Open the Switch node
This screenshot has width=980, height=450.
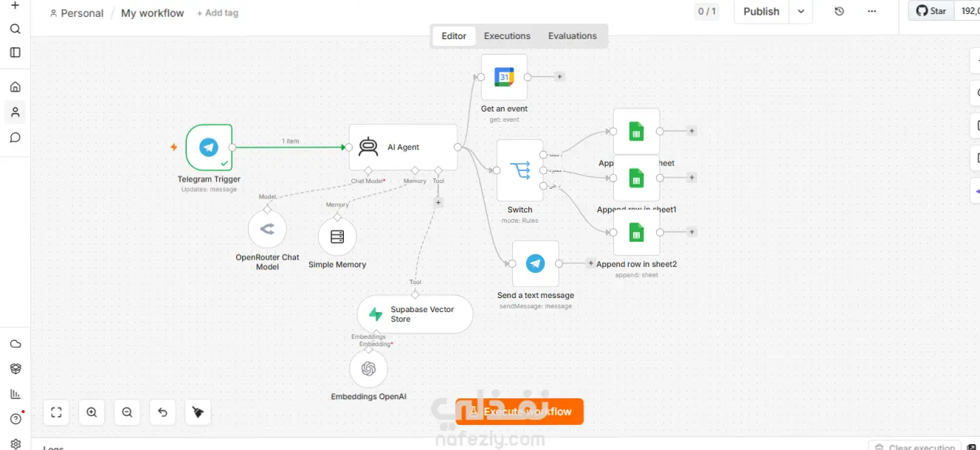click(520, 170)
